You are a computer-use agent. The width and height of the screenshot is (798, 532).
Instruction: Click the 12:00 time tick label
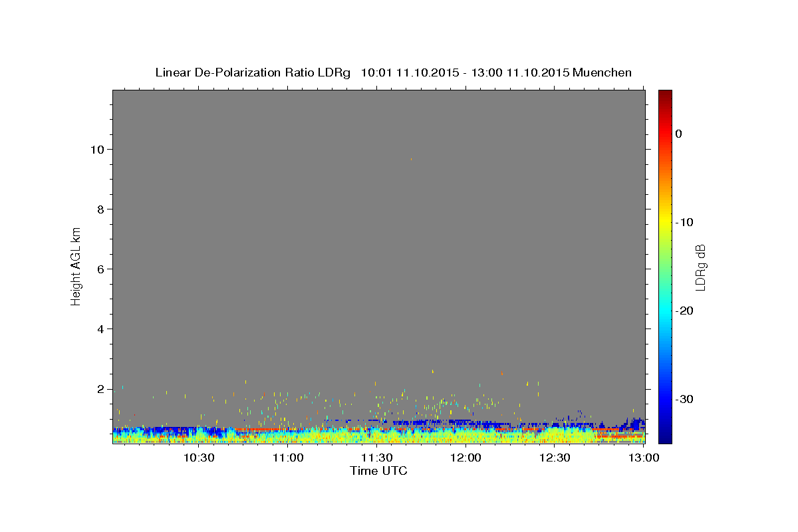(x=465, y=458)
